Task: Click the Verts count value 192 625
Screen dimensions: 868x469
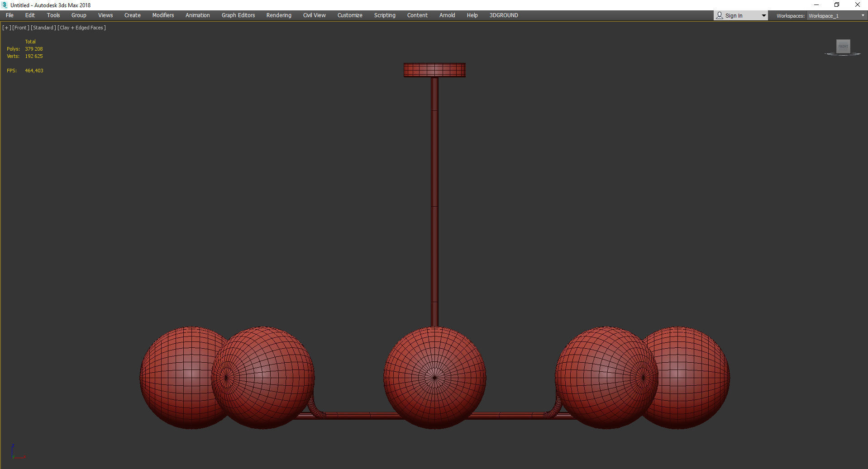Action: click(34, 56)
